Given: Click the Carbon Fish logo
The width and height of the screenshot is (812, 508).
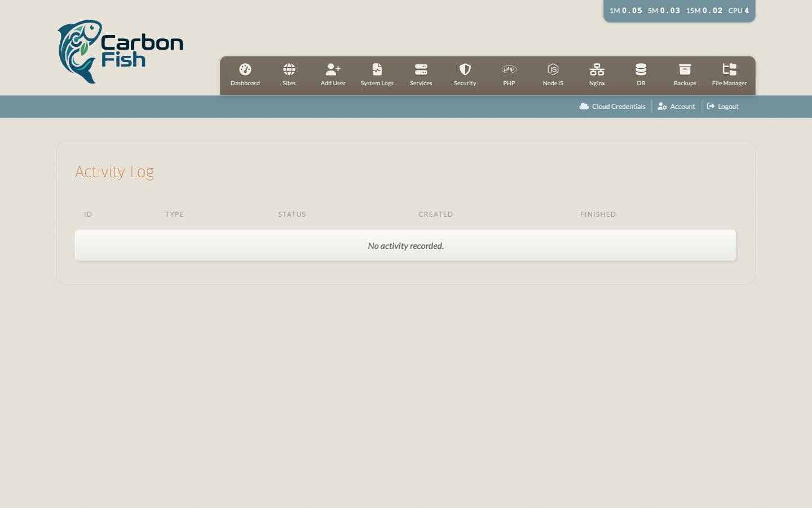Looking at the screenshot, I should click(x=120, y=52).
